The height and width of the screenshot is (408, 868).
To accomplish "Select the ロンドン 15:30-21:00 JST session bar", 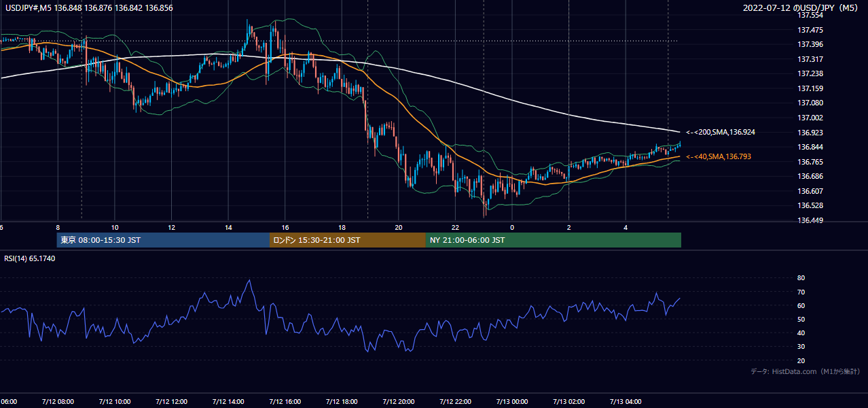I will click(348, 240).
